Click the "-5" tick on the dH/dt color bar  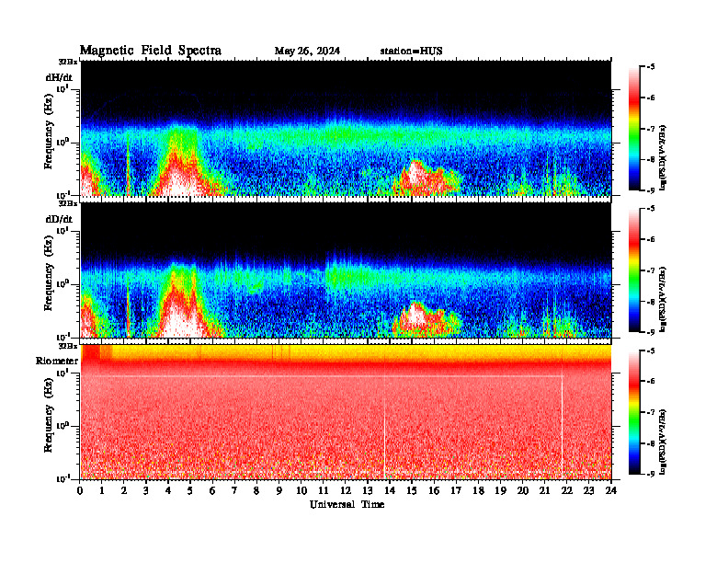(x=651, y=67)
